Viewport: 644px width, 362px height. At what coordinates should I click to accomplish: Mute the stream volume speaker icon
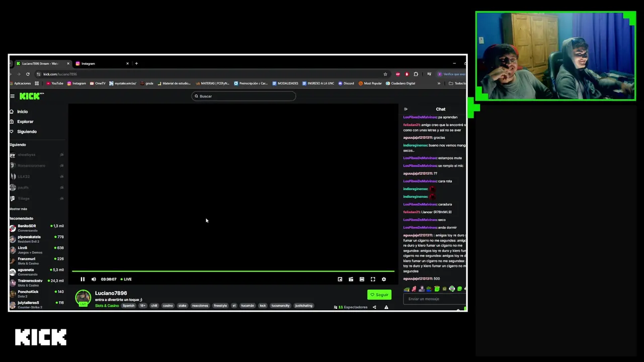[94, 279]
